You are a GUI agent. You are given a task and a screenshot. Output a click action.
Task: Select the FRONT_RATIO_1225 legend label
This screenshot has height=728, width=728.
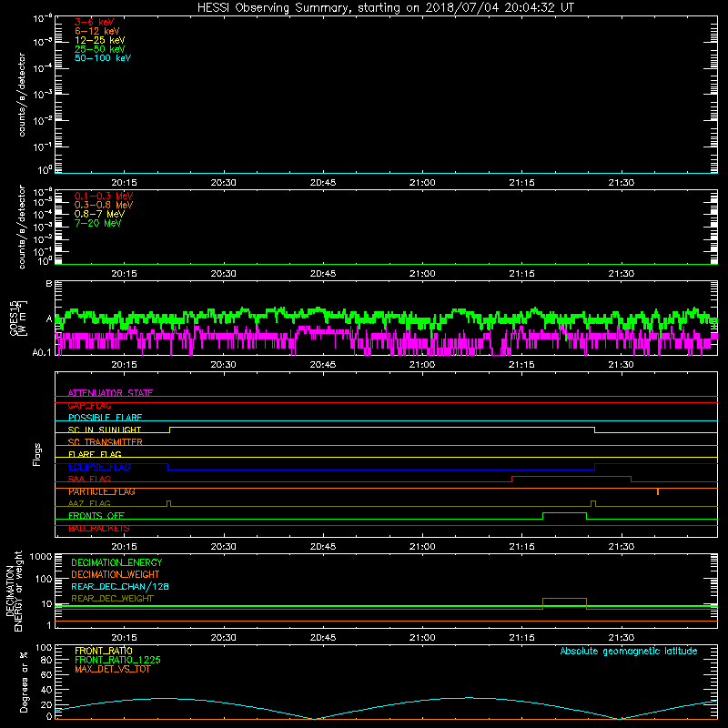coord(117,660)
